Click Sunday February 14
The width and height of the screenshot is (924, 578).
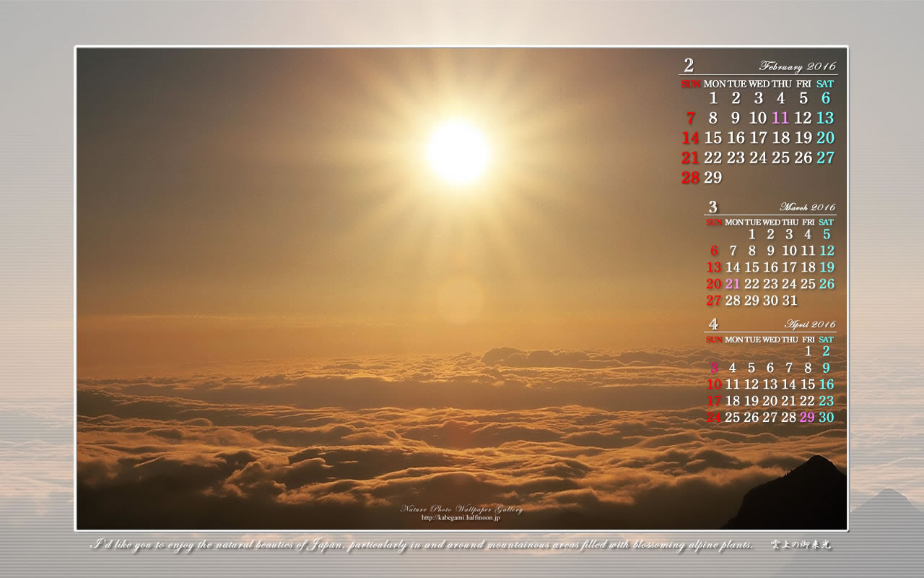pos(691,137)
